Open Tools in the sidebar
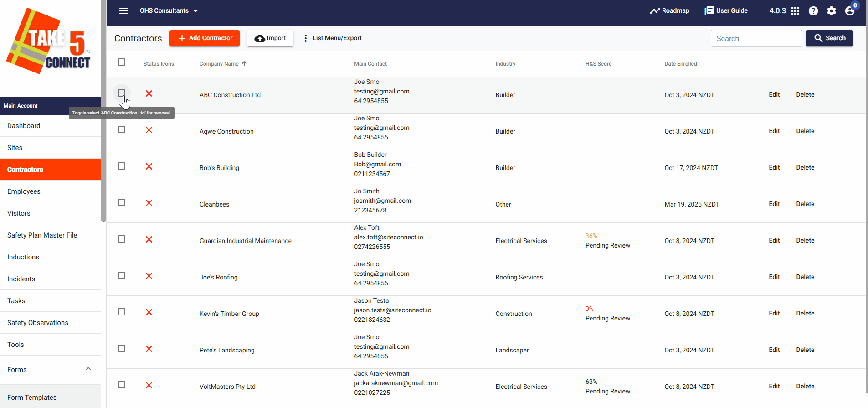The image size is (868, 408). 50,345
